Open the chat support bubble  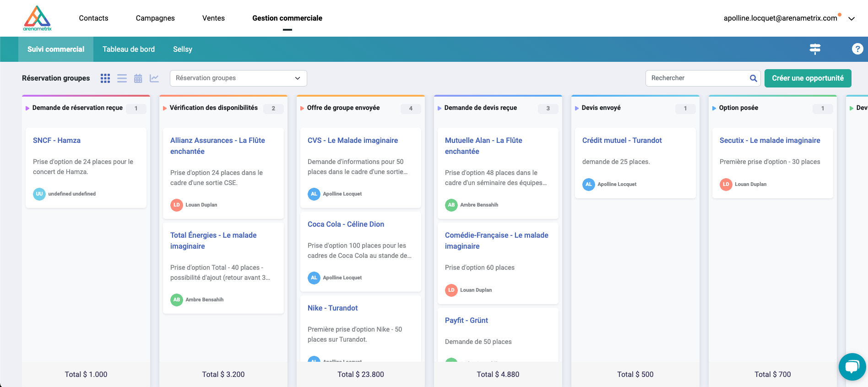pos(852,367)
